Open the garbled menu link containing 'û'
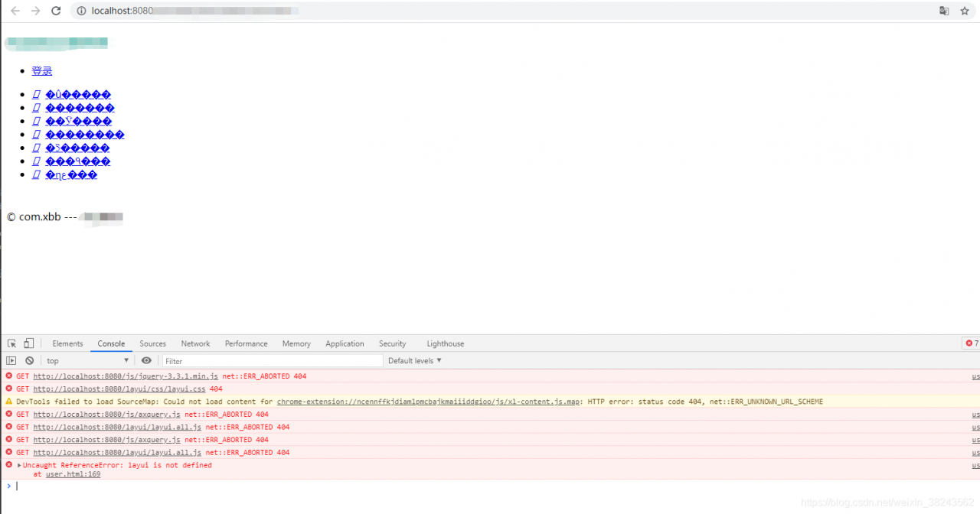Image resolution: width=980 pixels, height=514 pixels. point(78,95)
